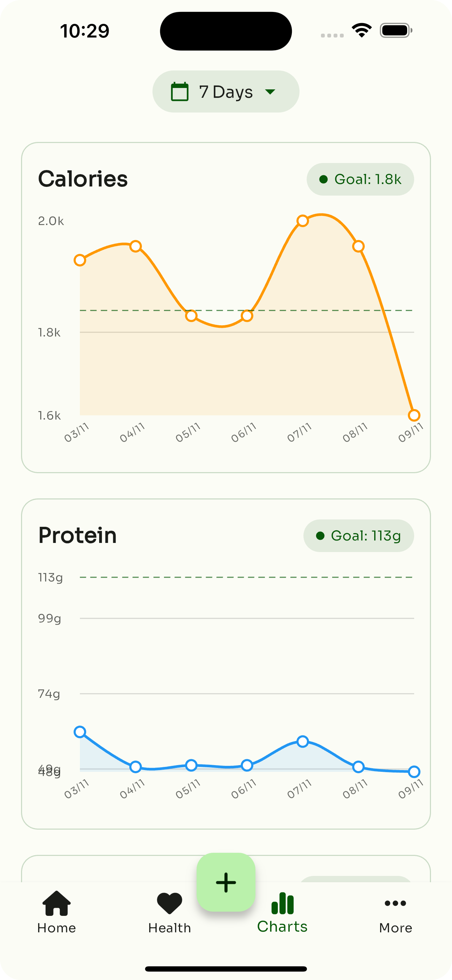This screenshot has width=452, height=980.
Task: Open the More three-dots icon
Action: click(x=395, y=903)
